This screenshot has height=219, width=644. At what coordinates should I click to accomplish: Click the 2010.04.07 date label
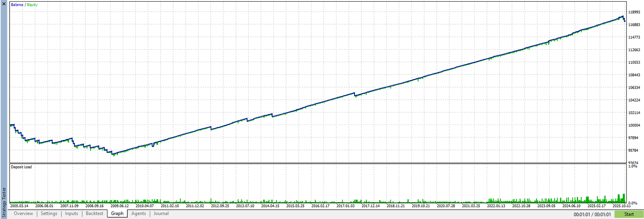(x=144, y=206)
